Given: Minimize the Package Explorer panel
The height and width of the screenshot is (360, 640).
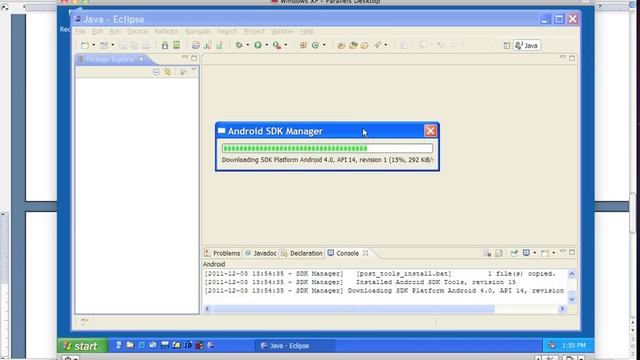Looking at the screenshot, I should coord(185,58).
